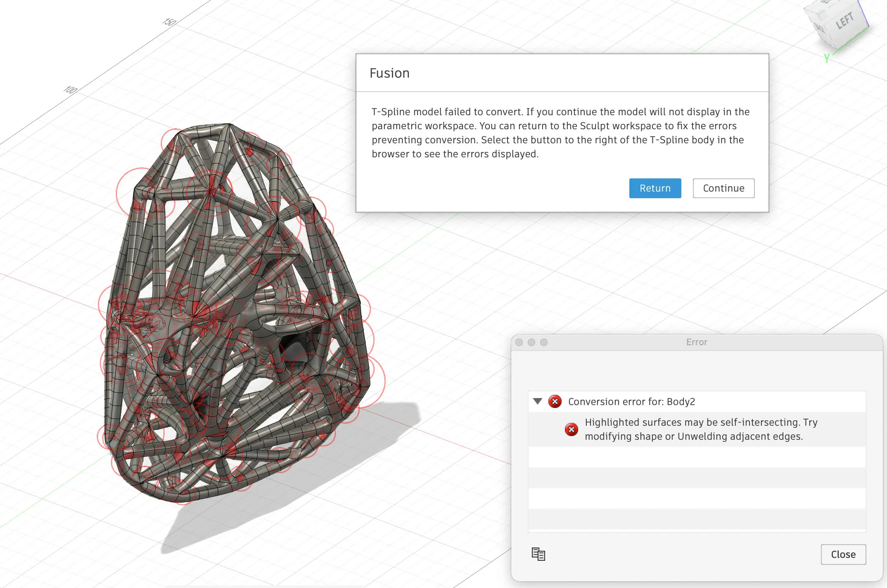
Task: Click the Error window title bar text
Action: 697,342
